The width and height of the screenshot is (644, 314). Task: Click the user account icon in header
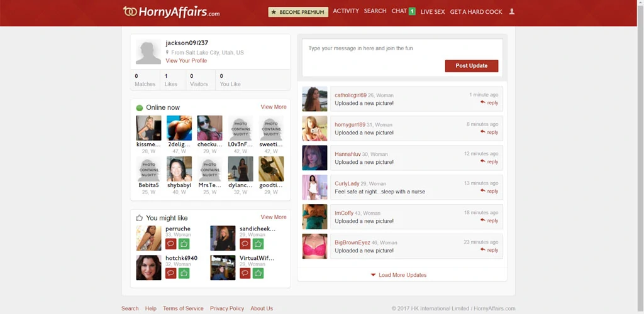[512, 11]
